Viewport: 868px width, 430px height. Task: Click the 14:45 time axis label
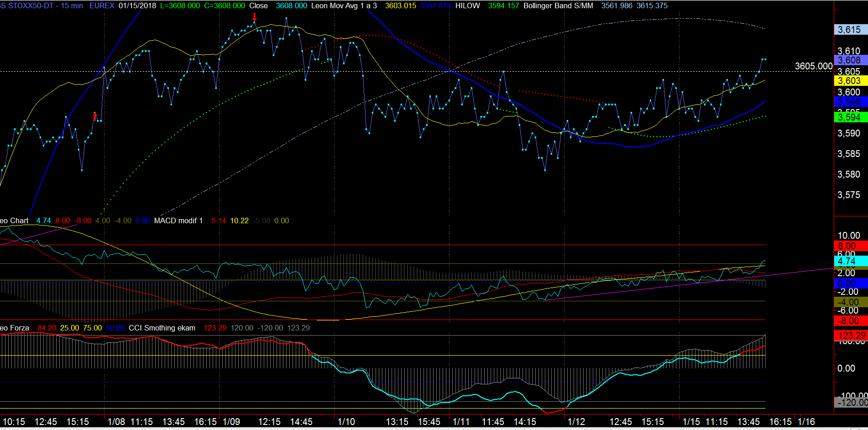point(301,422)
